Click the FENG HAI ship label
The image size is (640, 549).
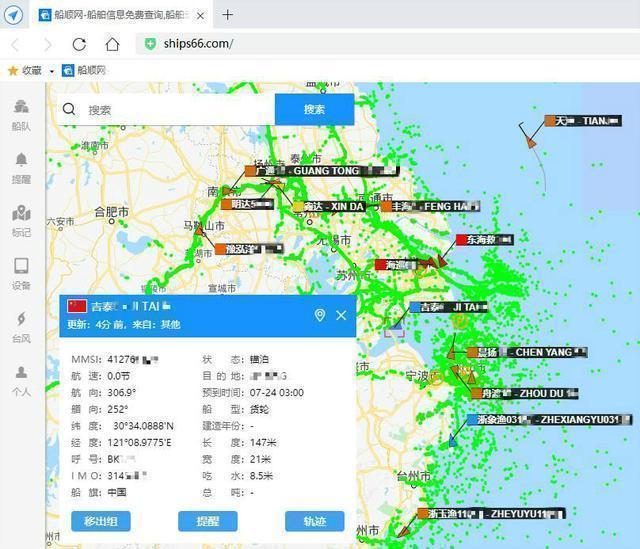coord(431,207)
